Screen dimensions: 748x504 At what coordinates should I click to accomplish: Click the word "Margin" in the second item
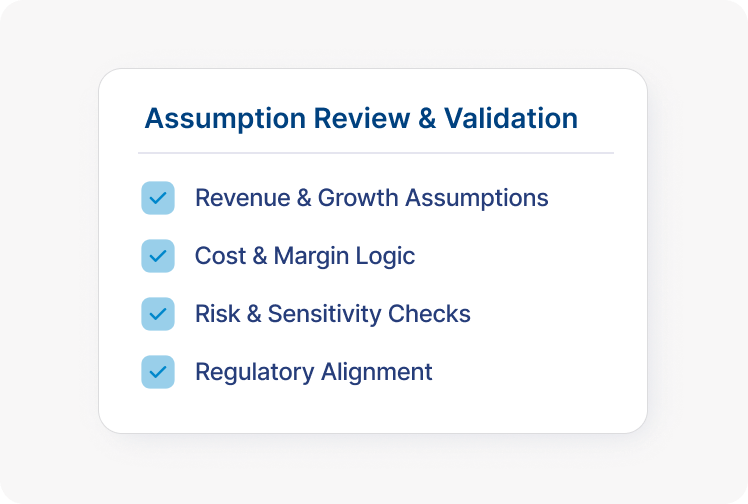click(312, 256)
